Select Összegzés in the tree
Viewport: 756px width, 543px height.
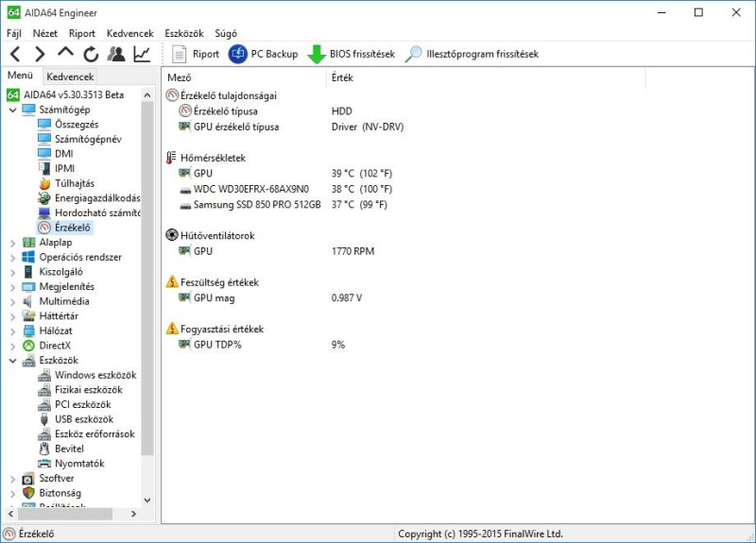coord(77,125)
